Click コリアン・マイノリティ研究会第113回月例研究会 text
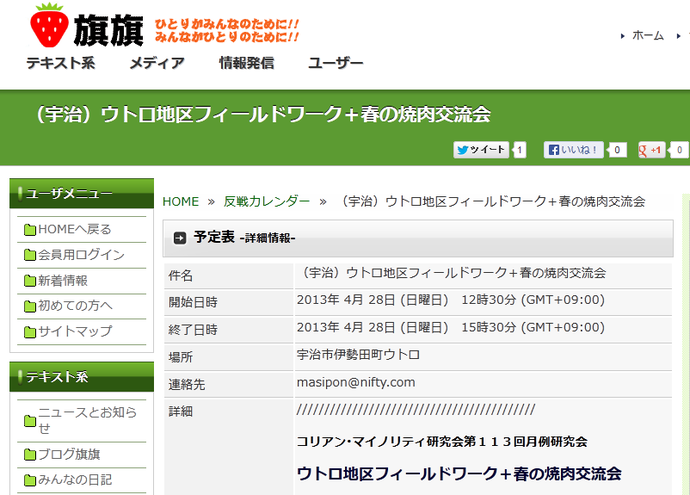The height and width of the screenshot is (495, 690). pos(442,441)
